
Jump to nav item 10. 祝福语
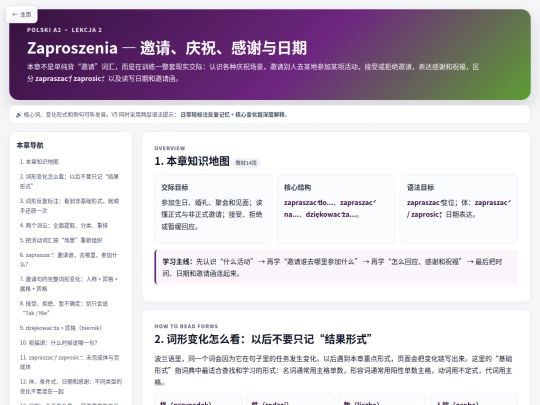(x=58, y=343)
